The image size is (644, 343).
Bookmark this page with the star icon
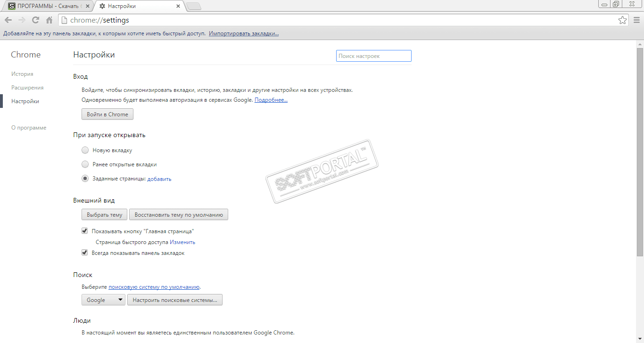tap(623, 20)
